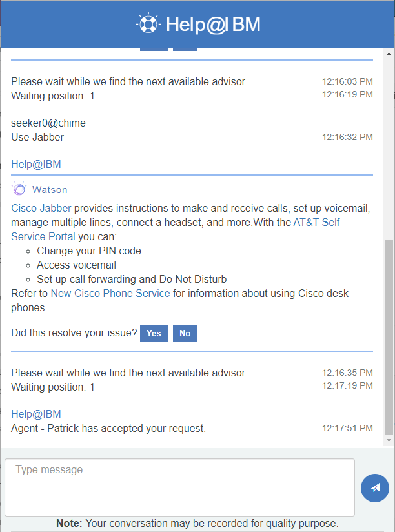This screenshot has height=532, width=395.
Task: Answer Yes to resolve your issue
Action: 154,334
